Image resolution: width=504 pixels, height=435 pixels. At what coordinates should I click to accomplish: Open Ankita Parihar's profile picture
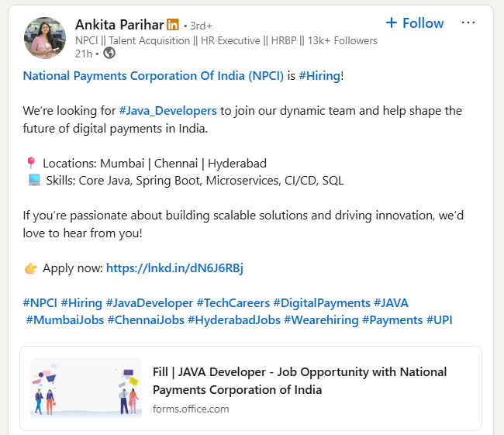45,38
